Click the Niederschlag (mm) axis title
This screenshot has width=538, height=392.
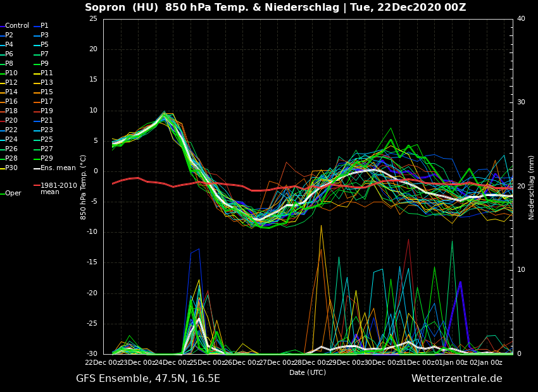click(532, 187)
